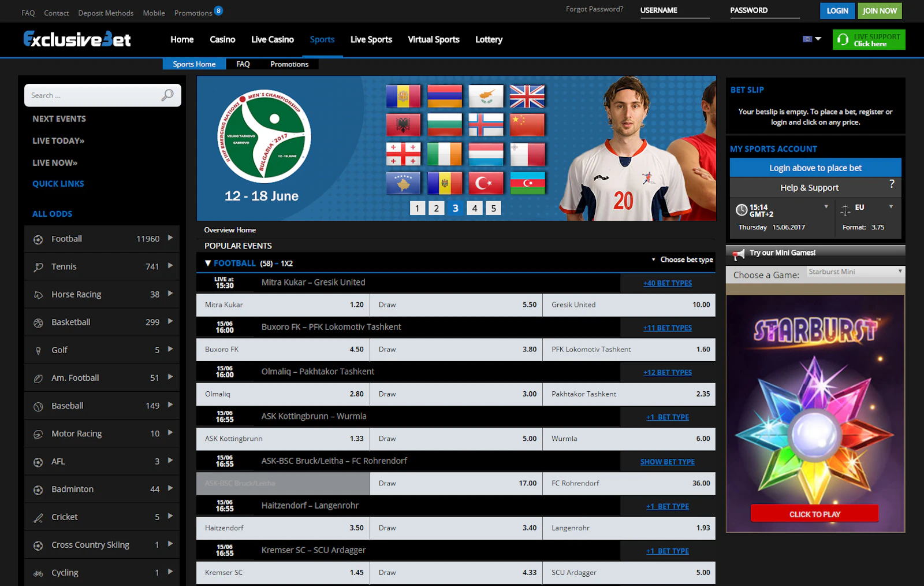
Task: Collapse the FOOTBALL popular events section
Action: coord(208,264)
